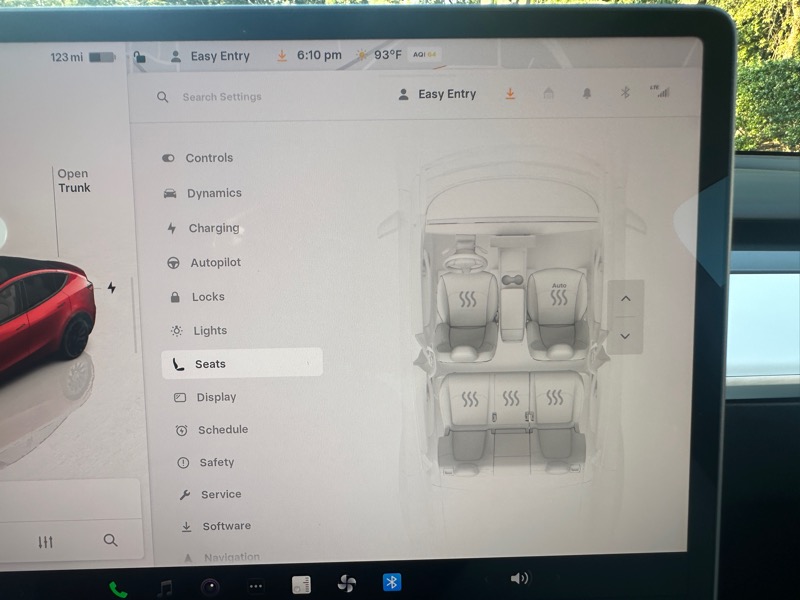
Task: Open the Music app icon
Action: coord(165,588)
